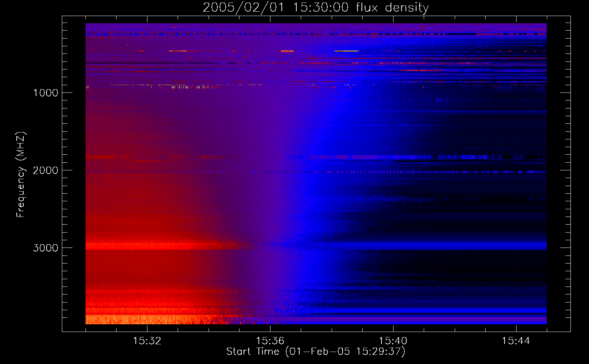This screenshot has width=589, height=364.
Task: Click the 'Start Time (01-Feb-05 15:29:37)' axis title
Action: [316, 352]
